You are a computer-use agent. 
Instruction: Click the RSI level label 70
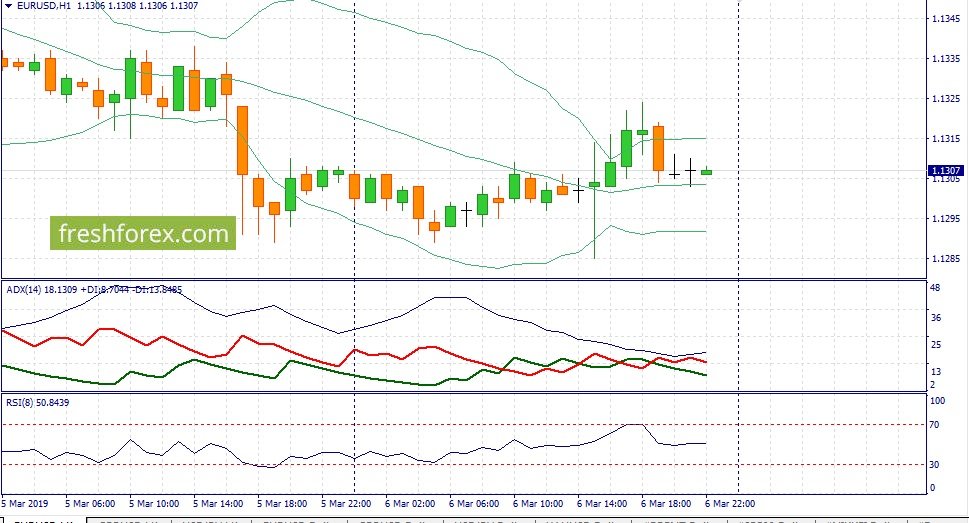[x=934, y=425]
